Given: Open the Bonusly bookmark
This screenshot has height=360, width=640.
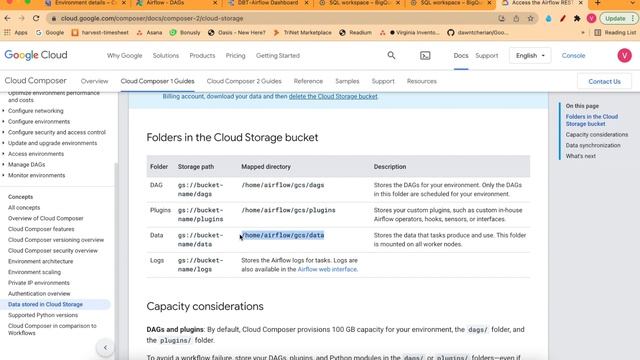Looking at the screenshot, I should 185,33.
